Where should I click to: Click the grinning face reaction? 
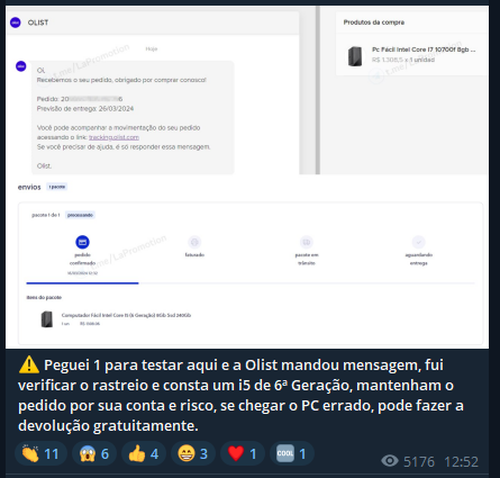[x=193, y=454]
